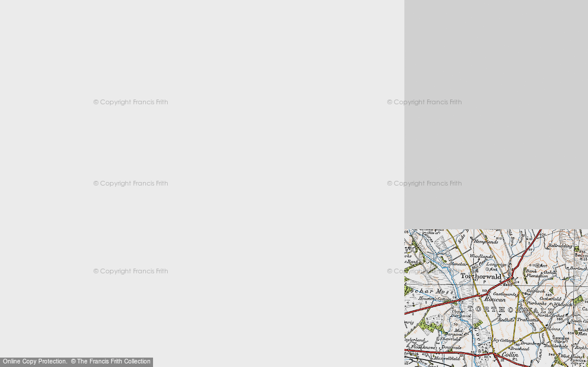This screenshot has height=367, width=588.
Task: Click the Shawfield label on the map
Action: [x=450, y=339]
